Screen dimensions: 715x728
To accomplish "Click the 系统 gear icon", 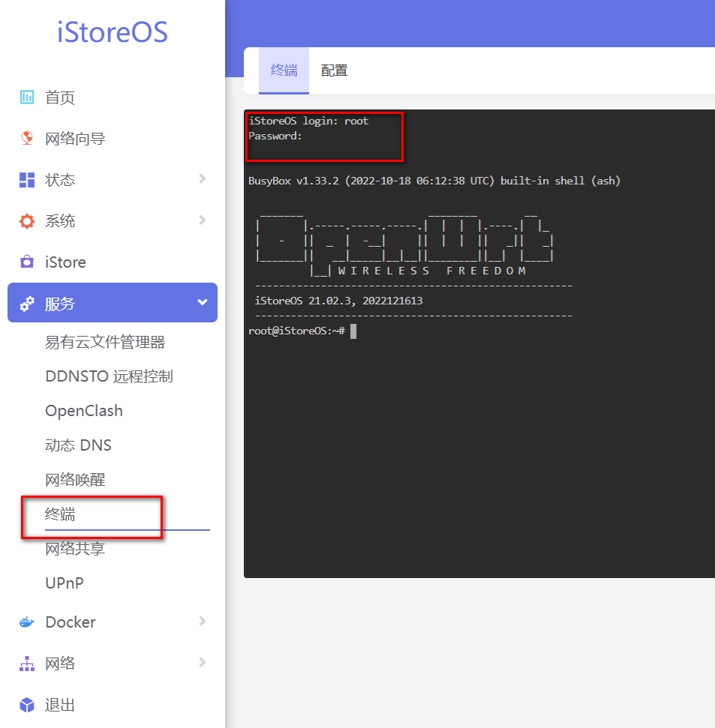I will [x=27, y=221].
